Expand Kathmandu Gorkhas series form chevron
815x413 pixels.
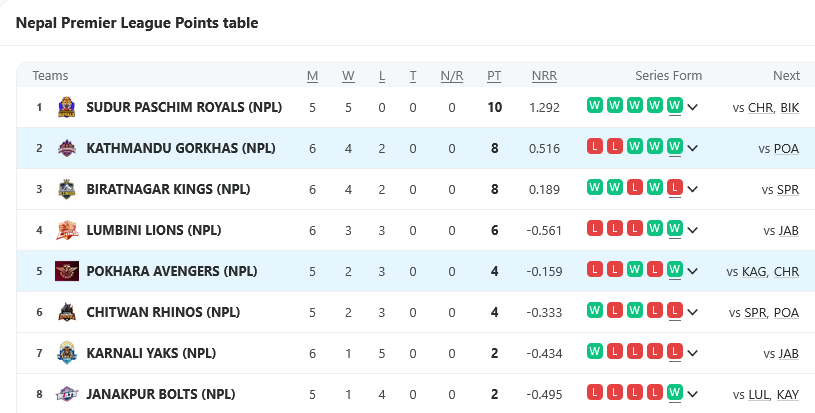pyautogui.click(x=693, y=148)
